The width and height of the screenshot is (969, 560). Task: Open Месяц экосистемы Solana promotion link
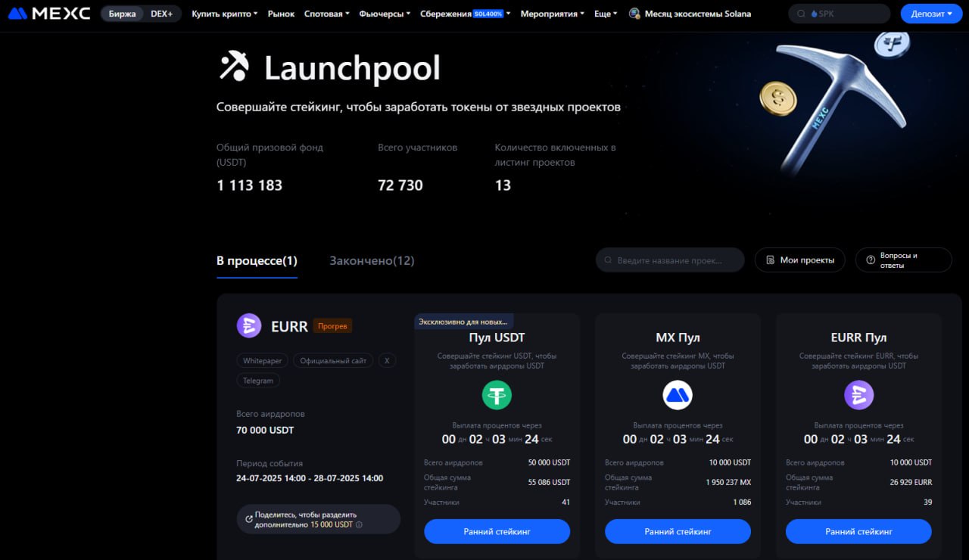[x=690, y=14]
